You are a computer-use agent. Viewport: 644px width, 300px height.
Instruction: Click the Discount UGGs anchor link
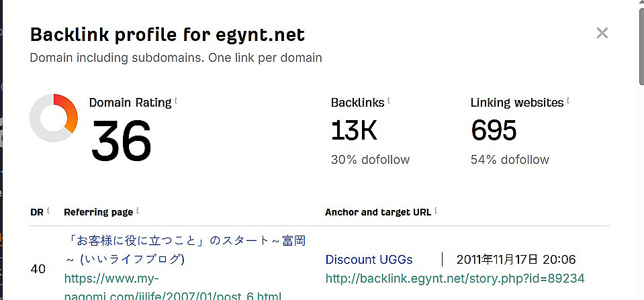pos(369,260)
